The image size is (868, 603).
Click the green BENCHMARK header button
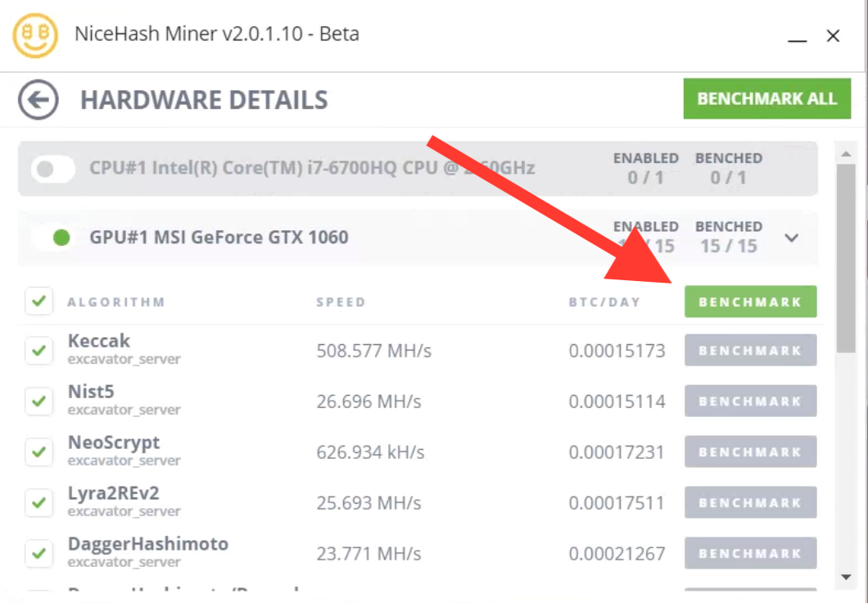click(751, 301)
